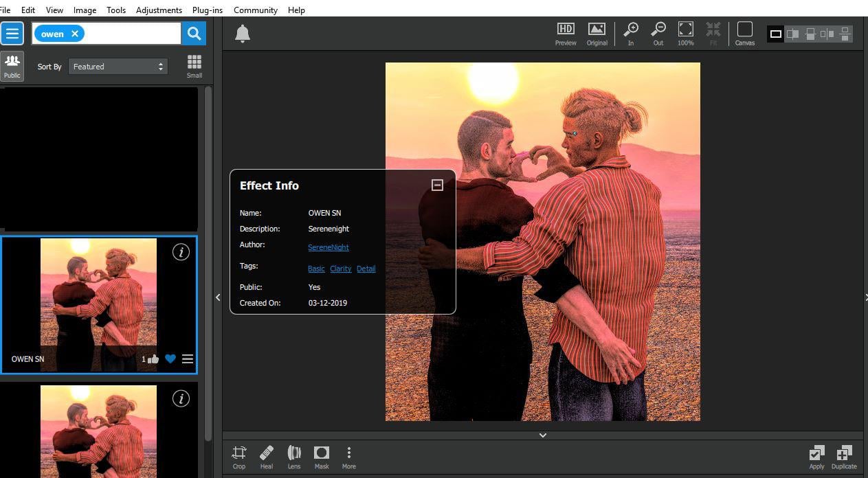Open the Sort By Featured dropdown
The height and width of the screenshot is (478, 868).
point(118,67)
